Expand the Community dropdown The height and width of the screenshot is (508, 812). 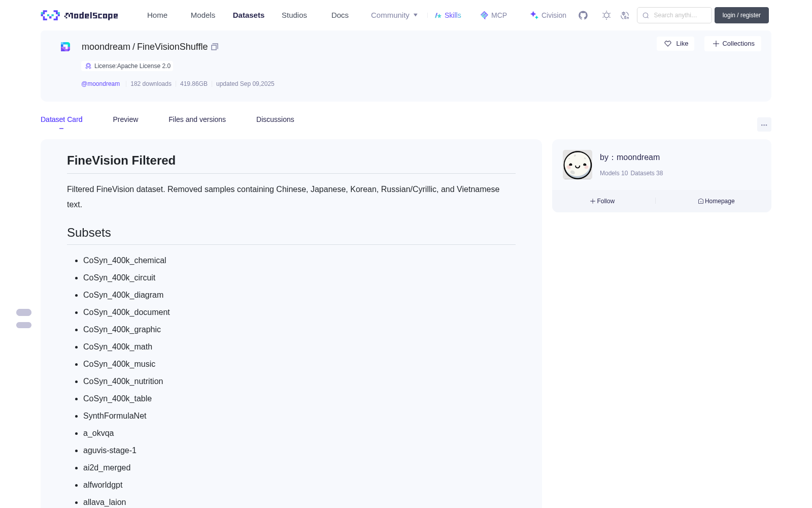(394, 15)
